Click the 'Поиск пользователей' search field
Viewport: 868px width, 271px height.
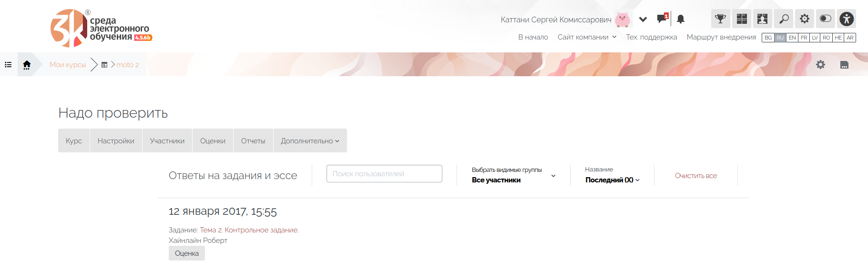click(x=384, y=174)
